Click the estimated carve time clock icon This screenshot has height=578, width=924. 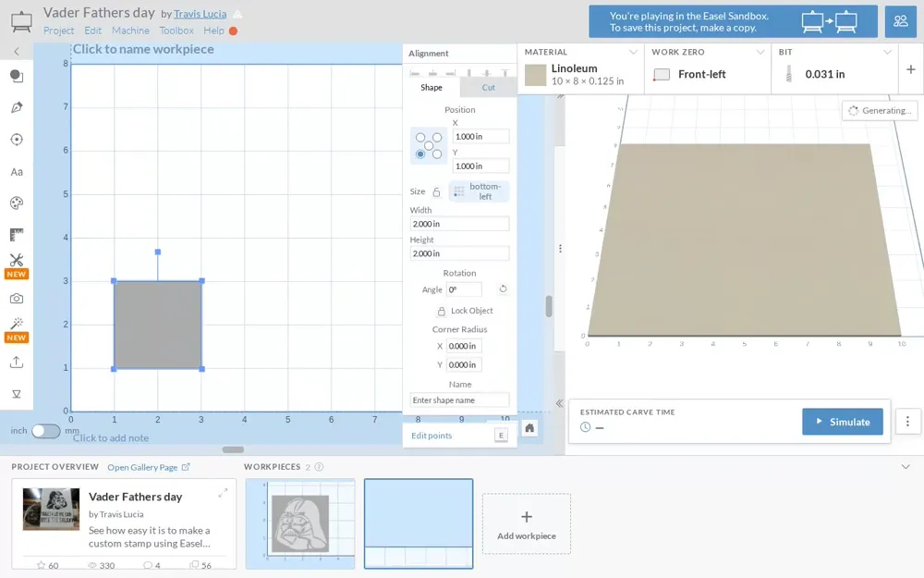click(x=585, y=427)
